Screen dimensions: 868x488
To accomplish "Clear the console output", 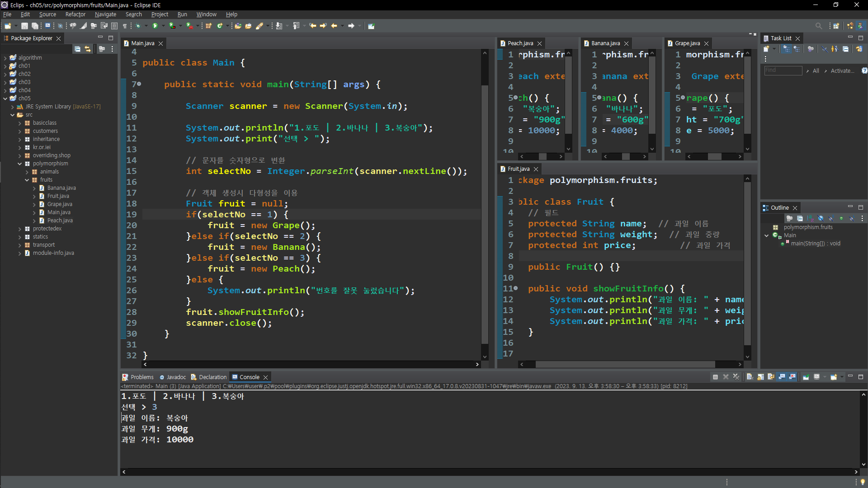I will point(749,377).
